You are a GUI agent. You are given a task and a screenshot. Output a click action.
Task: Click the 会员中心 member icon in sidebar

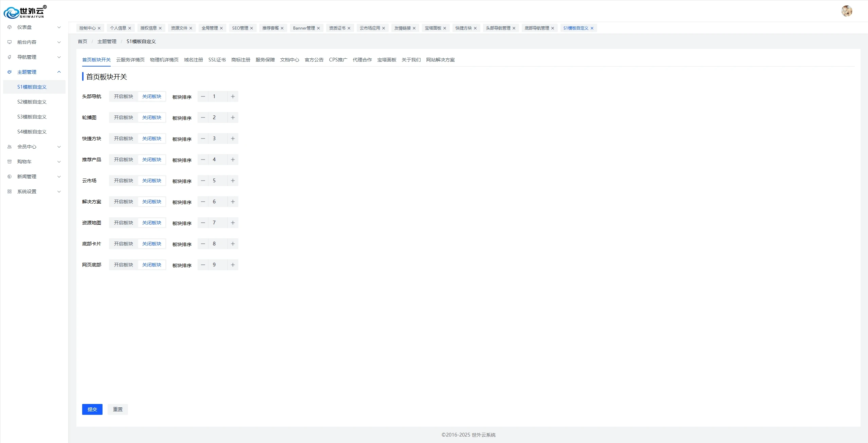click(x=10, y=147)
